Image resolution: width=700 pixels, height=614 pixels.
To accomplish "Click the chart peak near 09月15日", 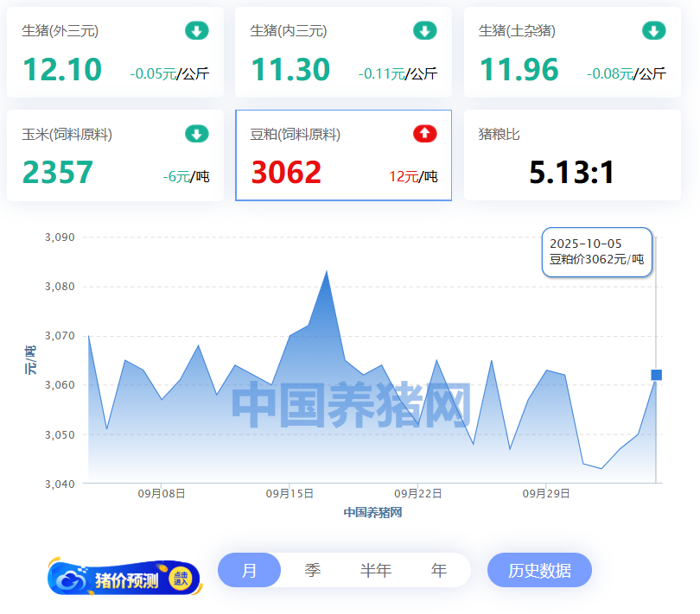I will pos(326,272).
